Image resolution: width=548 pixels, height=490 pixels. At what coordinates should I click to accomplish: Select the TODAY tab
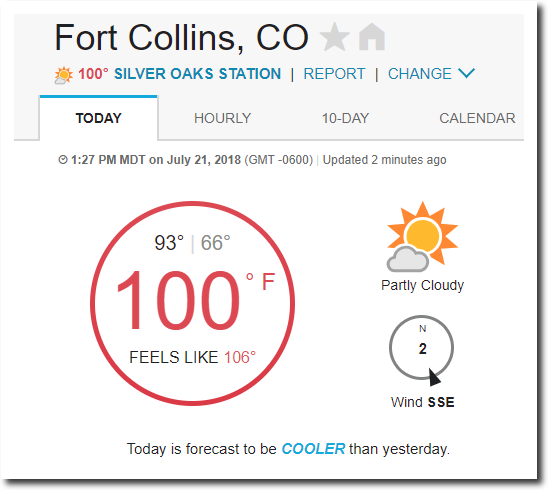pos(99,118)
